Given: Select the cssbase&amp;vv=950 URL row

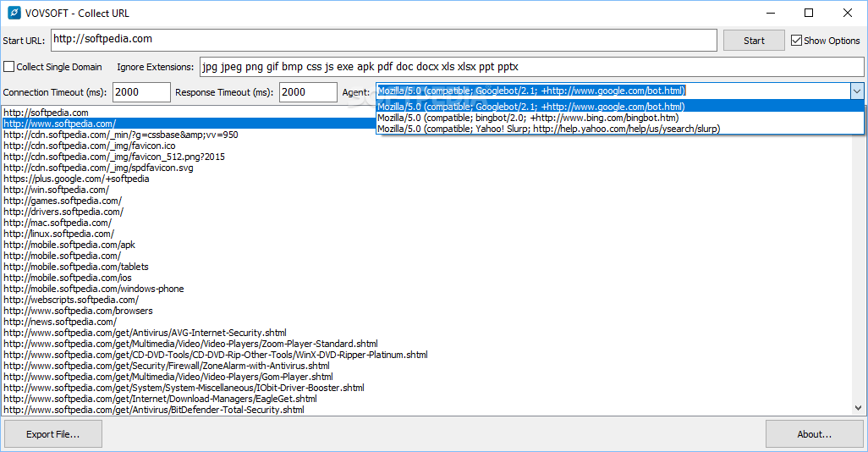Looking at the screenshot, I should coord(426,135).
